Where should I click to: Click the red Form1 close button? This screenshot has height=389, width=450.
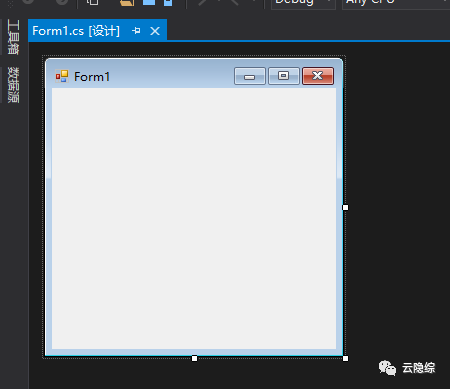318,76
